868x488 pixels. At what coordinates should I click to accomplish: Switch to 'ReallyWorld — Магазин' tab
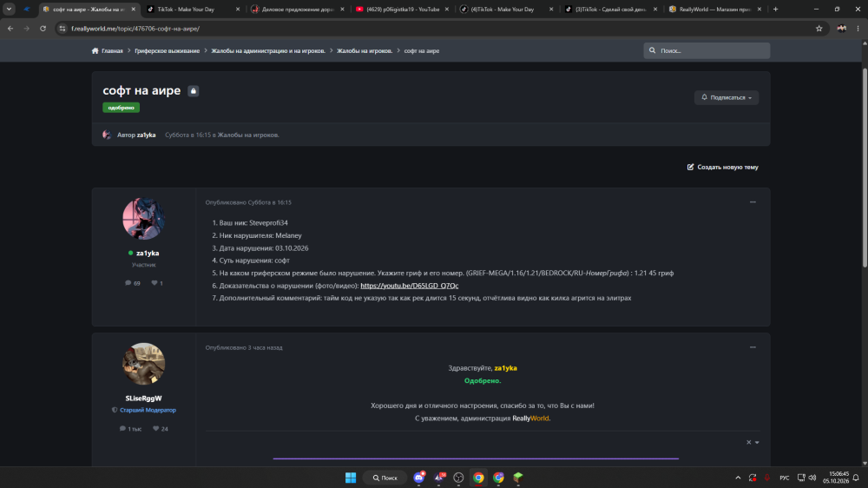(x=714, y=9)
